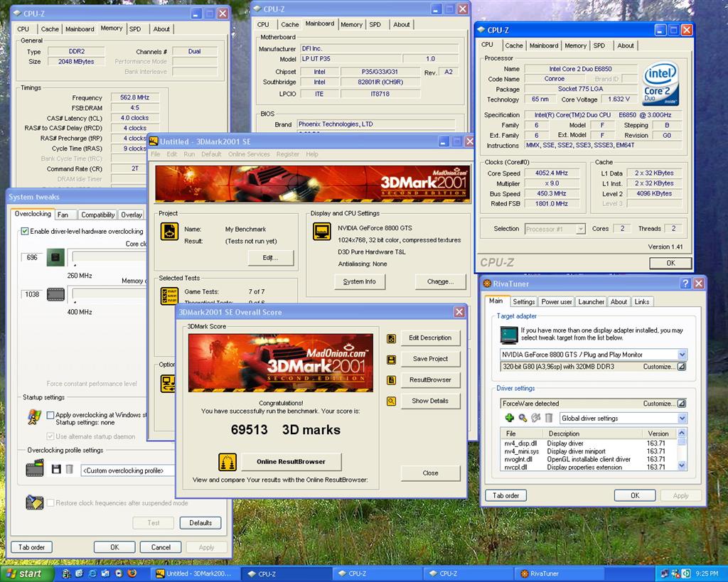Click the magnifier icon beside Show Details
Viewport: 728px width, 582px height.
[x=392, y=401]
